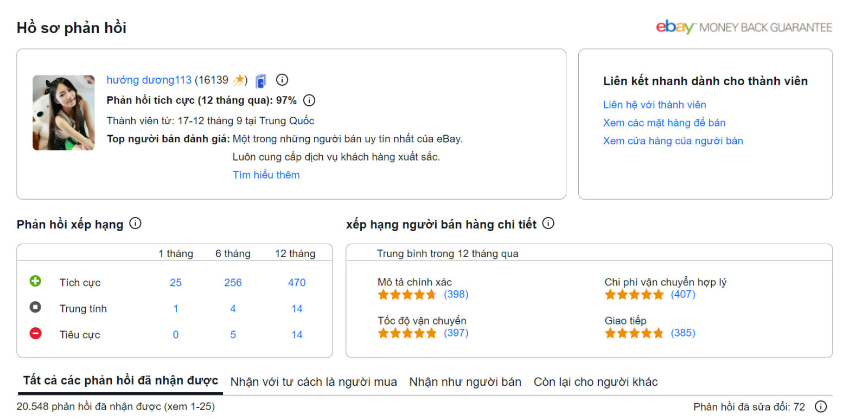Open Liên hệ với thành viên link
The height and width of the screenshot is (420, 868).
654,105
